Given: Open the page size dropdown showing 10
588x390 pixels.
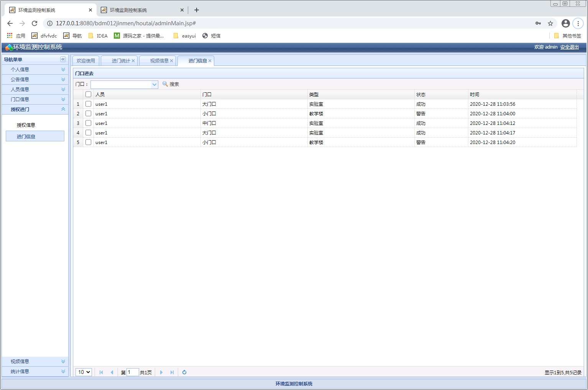Looking at the screenshot, I should pyautogui.click(x=84, y=372).
